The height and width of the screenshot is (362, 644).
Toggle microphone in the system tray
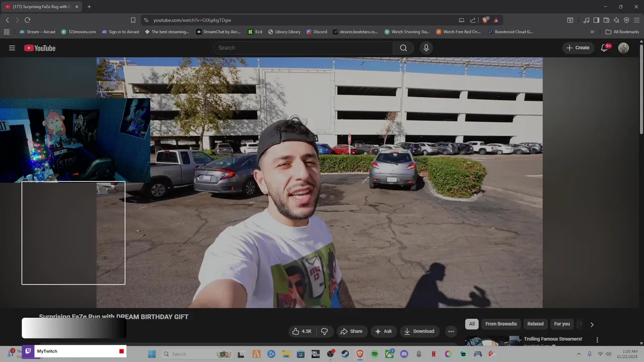tap(590, 354)
